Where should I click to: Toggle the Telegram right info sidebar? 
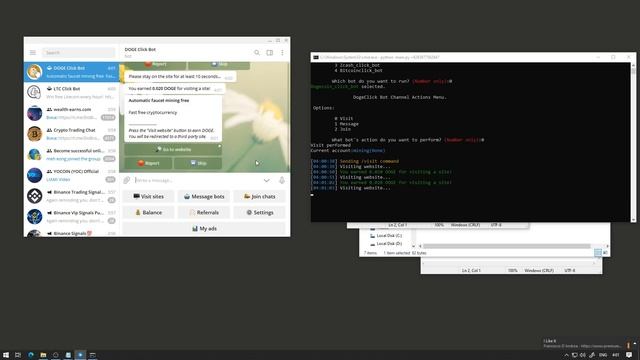click(270, 53)
